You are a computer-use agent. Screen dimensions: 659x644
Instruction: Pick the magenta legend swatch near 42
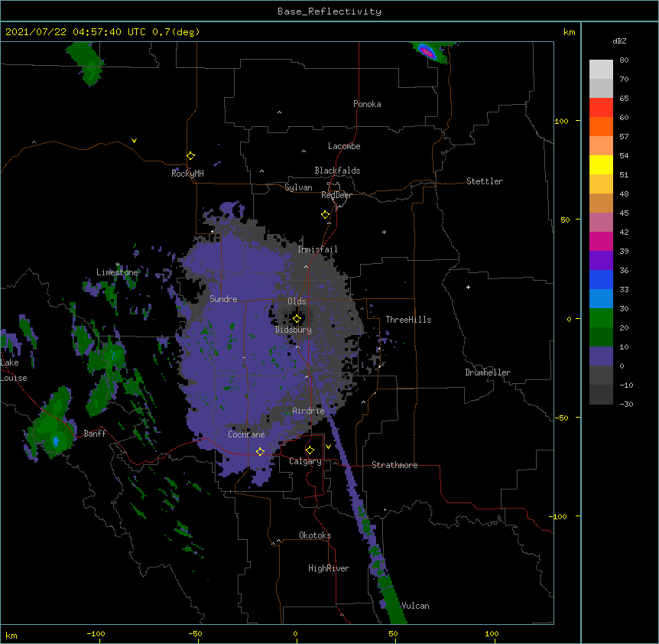coord(601,241)
